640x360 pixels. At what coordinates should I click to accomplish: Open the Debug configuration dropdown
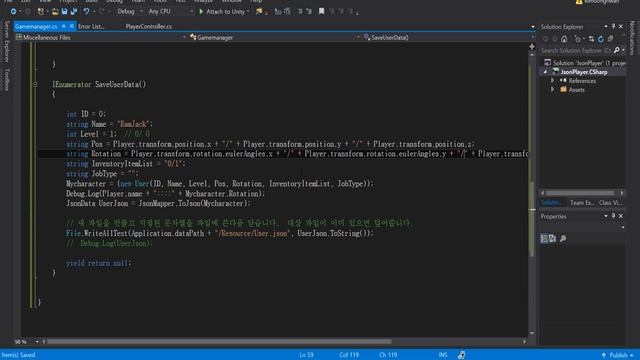tap(130, 11)
